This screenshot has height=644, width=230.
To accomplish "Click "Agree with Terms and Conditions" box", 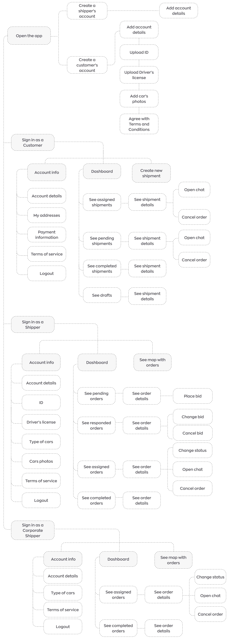I will point(139,124).
